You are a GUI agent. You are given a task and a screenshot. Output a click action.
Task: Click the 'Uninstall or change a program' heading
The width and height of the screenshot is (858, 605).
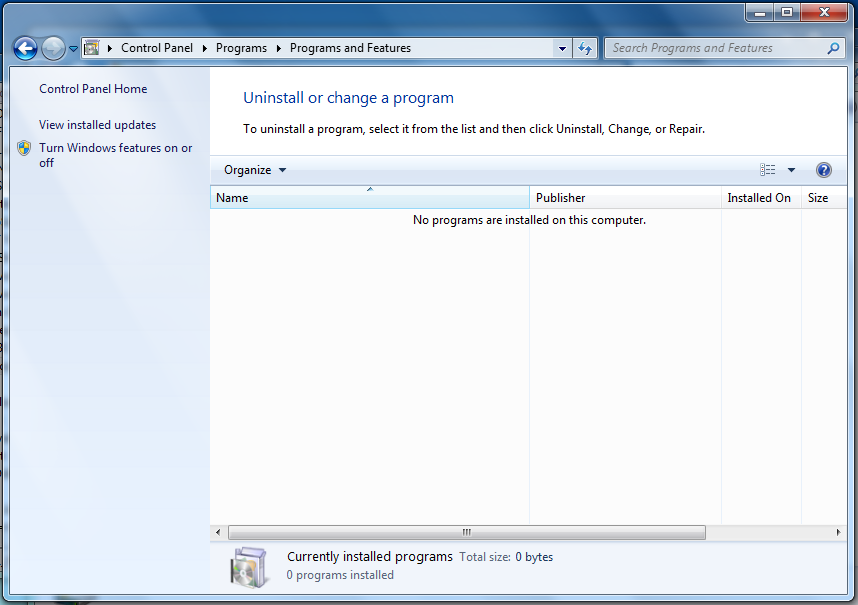(x=349, y=98)
